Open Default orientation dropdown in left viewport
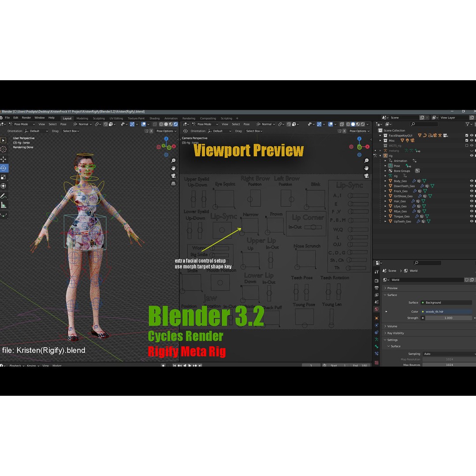The height and width of the screenshot is (476, 476). tap(36, 131)
